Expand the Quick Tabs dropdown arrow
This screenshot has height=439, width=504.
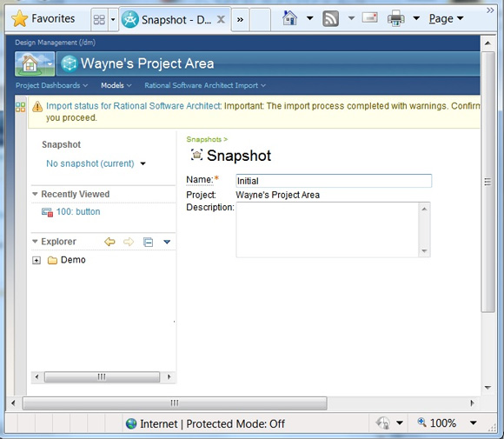113,20
